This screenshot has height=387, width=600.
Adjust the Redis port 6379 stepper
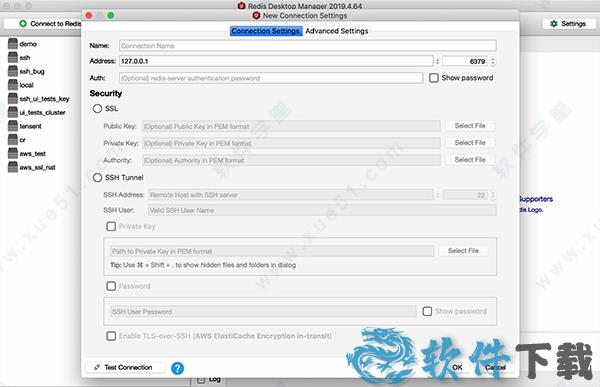point(493,61)
